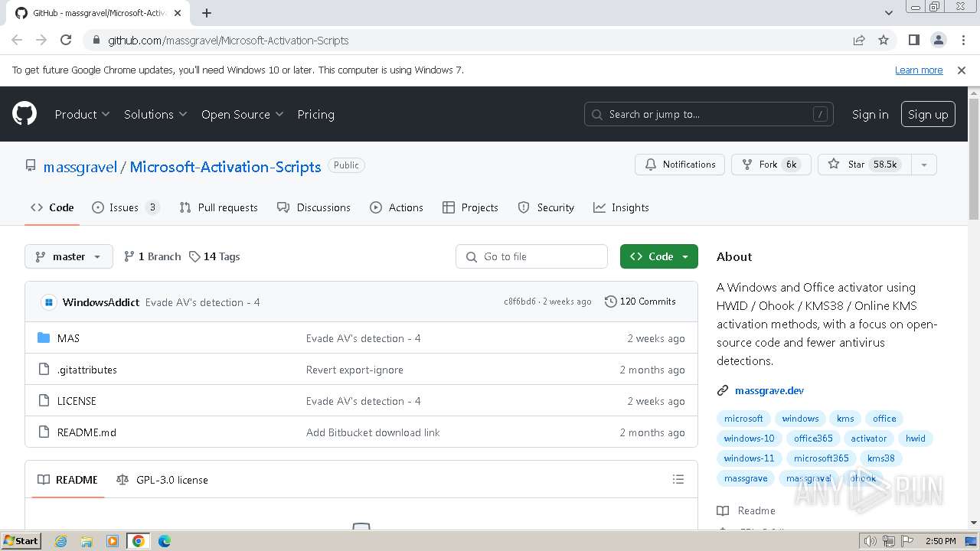Select the README tab

pyautogui.click(x=67, y=480)
